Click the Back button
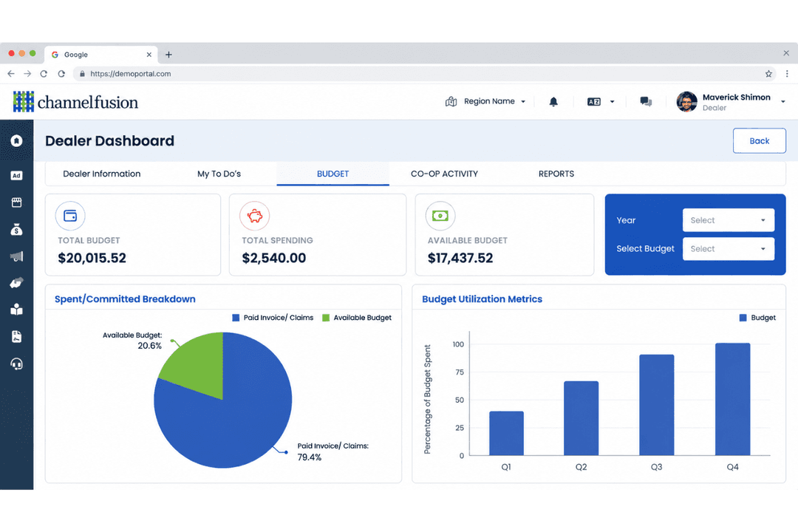Screen dimensions: 798x532 point(760,140)
